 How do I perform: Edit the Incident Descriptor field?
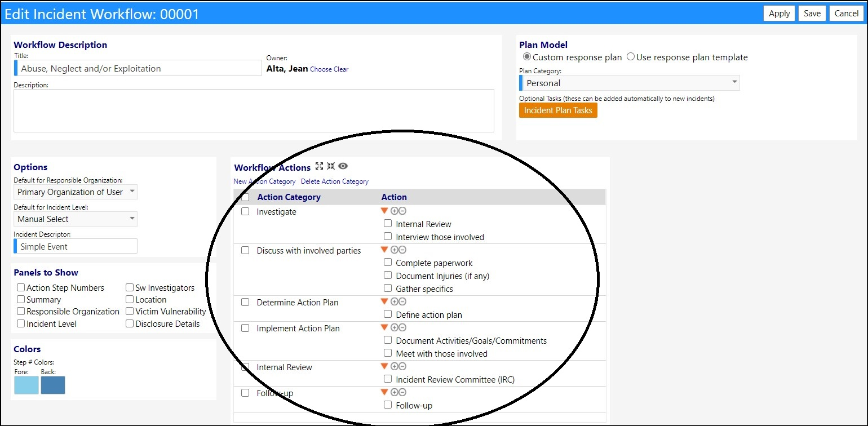[76, 246]
